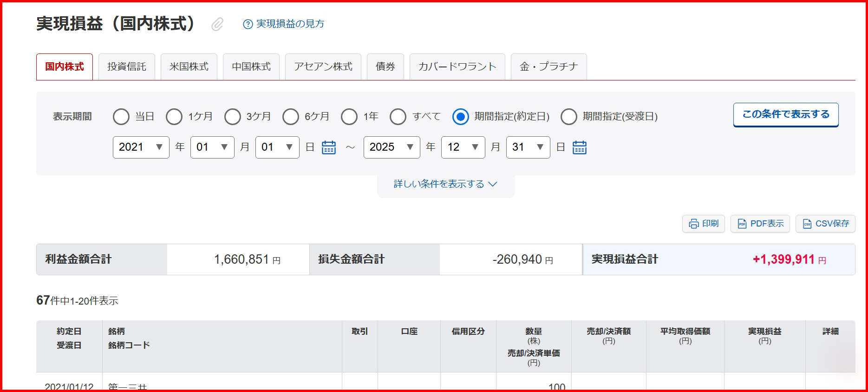Screen dimensions: 868x392
Task: Open the 実現損益の見方 help link
Action: pos(284,24)
